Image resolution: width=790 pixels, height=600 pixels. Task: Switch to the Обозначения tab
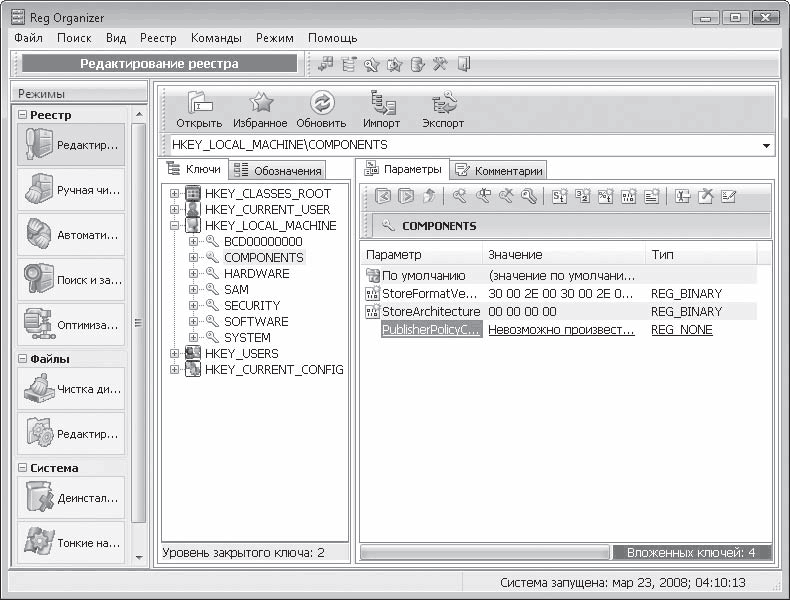pyautogui.click(x=278, y=171)
